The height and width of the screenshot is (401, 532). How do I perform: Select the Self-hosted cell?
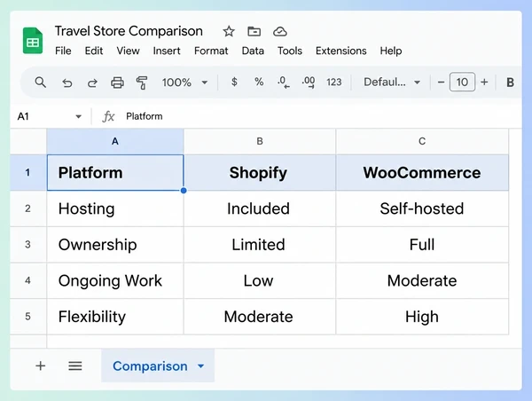pos(422,208)
